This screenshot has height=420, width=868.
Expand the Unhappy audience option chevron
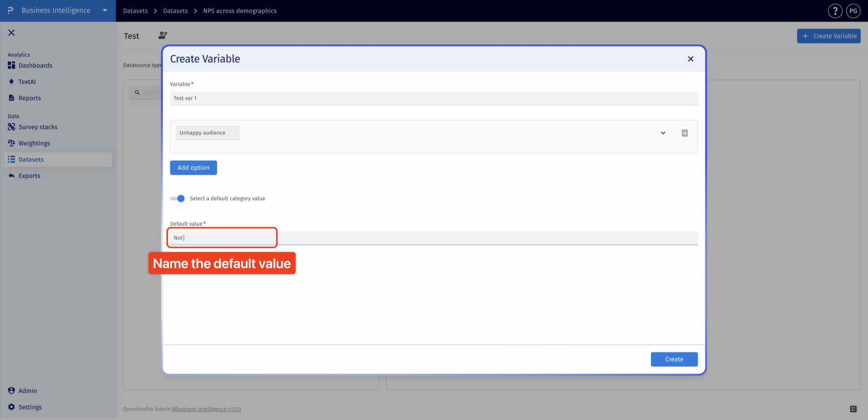pos(663,133)
